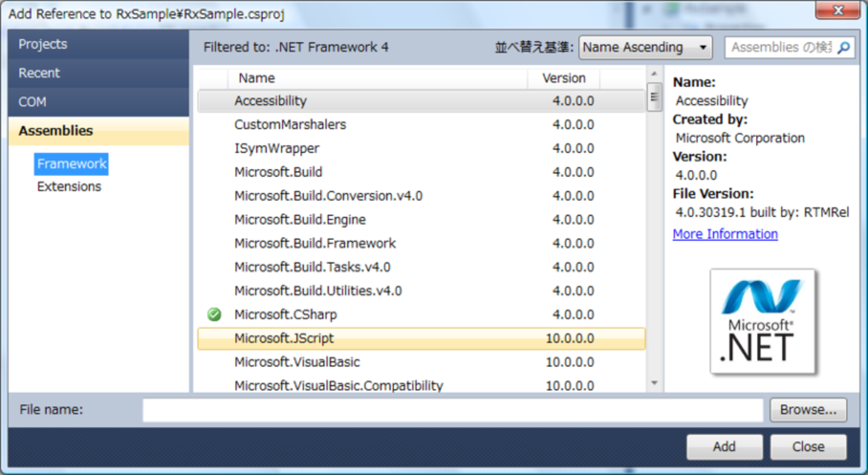868x475 pixels.
Task: Click the green checkmark beside Microsoft.CSharp
Action: coord(214,314)
